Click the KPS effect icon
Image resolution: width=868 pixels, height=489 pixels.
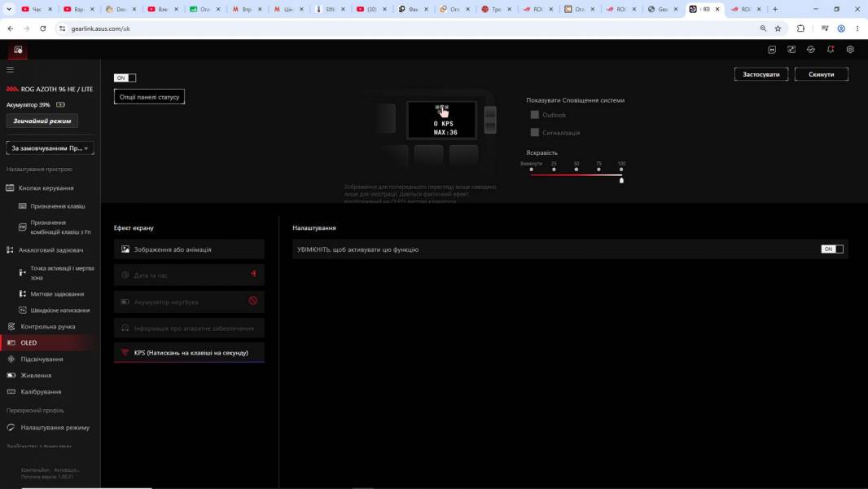[x=125, y=352]
